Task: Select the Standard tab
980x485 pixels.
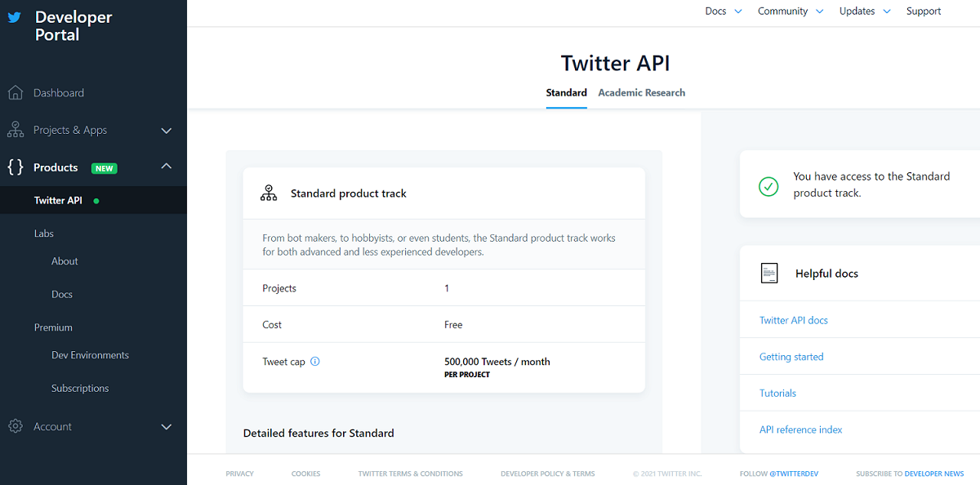Action: coord(566,93)
